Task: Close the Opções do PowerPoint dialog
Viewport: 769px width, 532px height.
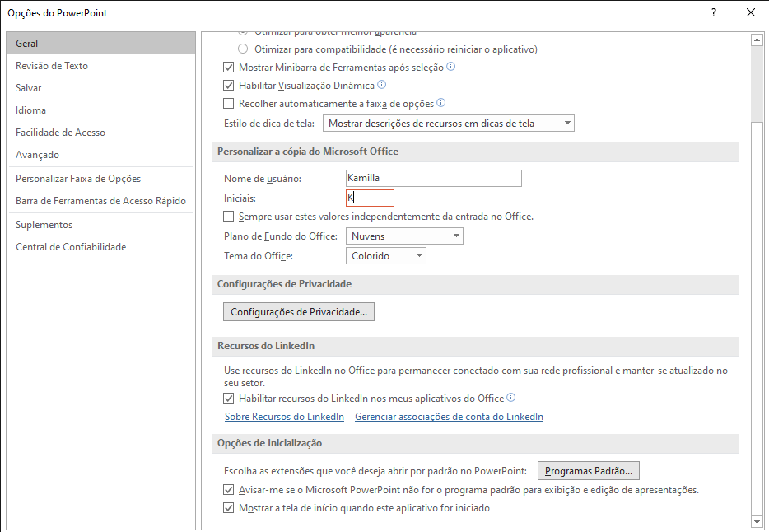Action: coord(751,12)
